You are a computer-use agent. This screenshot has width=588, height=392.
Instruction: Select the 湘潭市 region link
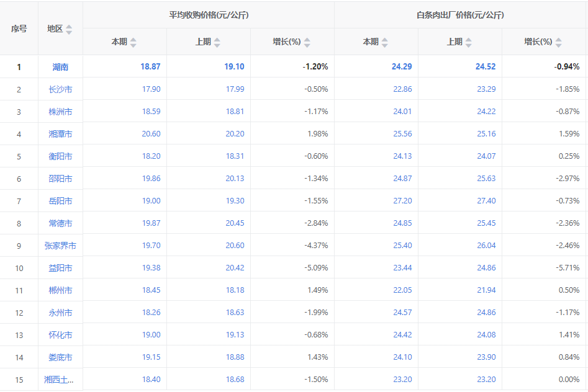click(60, 134)
